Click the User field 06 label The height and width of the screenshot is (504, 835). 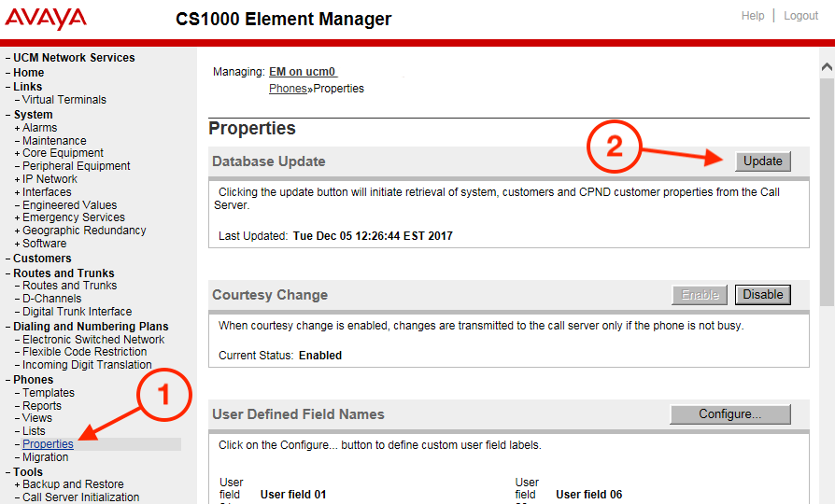click(589, 495)
